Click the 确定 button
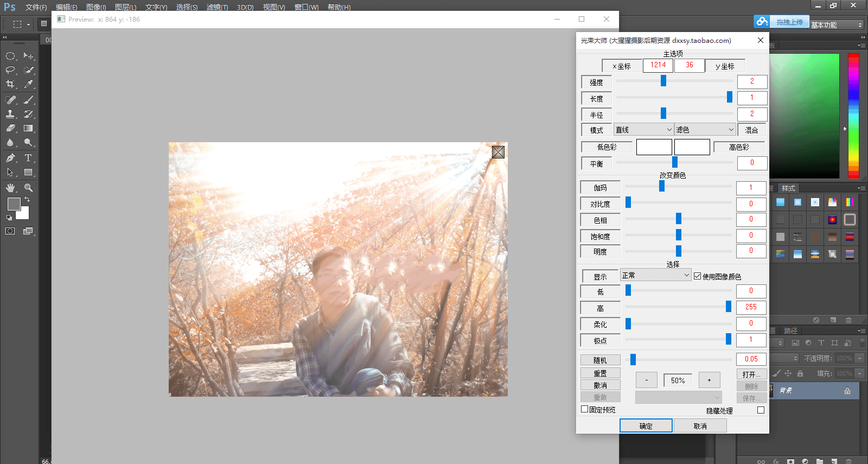This screenshot has height=464, width=868. [x=646, y=425]
